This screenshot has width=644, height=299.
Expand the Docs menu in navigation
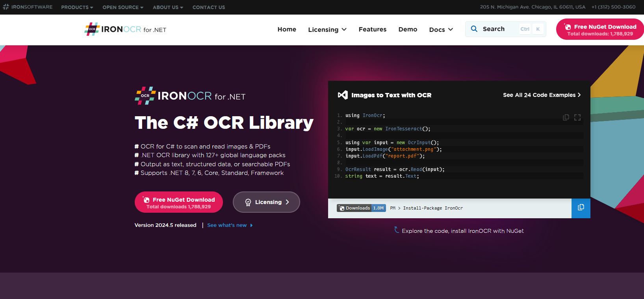pyautogui.click(x=441, y=30)
